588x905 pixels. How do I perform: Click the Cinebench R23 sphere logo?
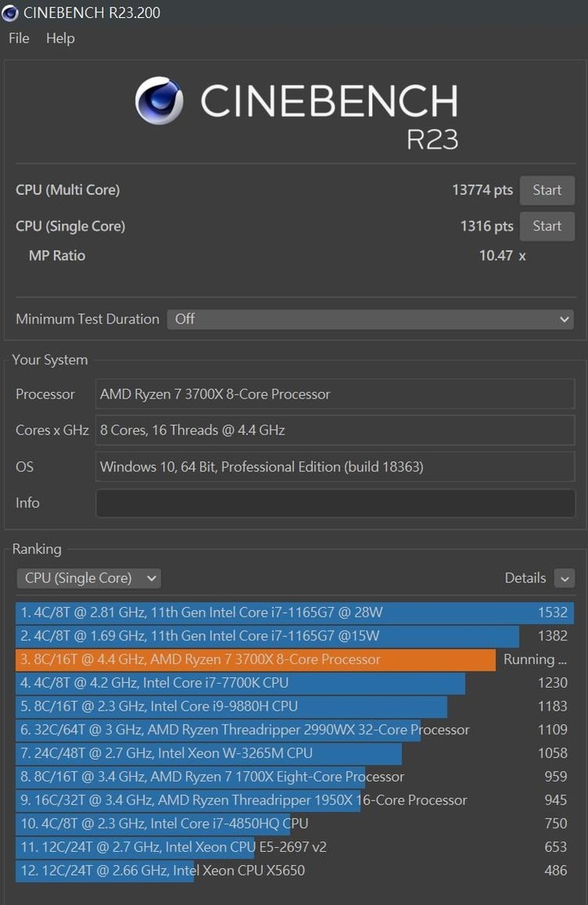[159, 100]
